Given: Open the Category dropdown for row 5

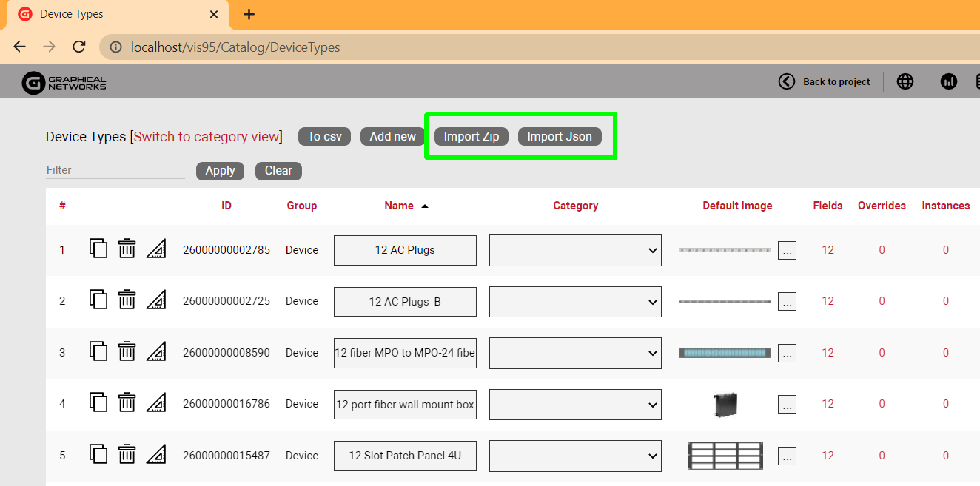Looking at the screenshot, I should point(574,456).
